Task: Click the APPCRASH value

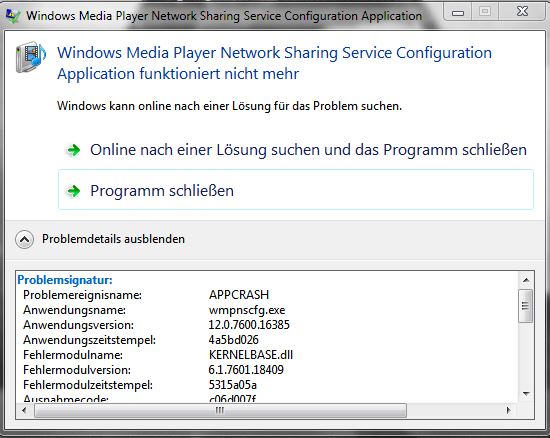Action: 239,295
